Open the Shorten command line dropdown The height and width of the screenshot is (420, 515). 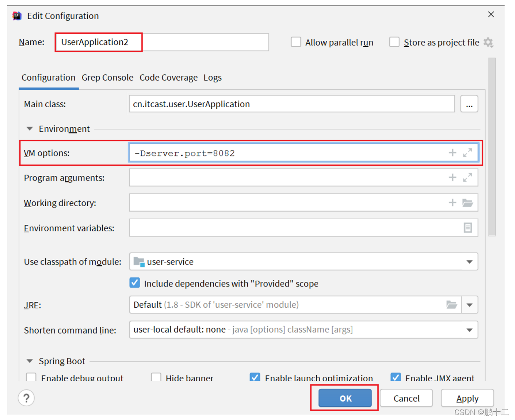point(469,330)
